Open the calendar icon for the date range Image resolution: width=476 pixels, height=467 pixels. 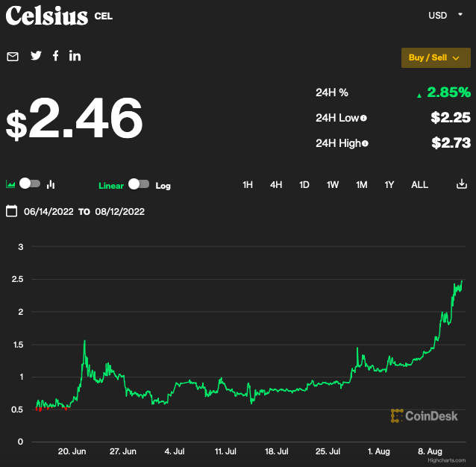click(x=11, y=211)
